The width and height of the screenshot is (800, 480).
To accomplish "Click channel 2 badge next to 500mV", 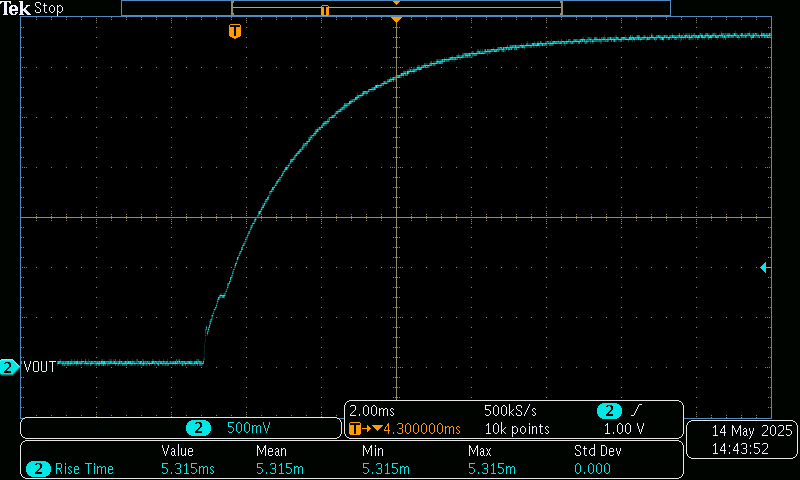I will pos(198,428).
